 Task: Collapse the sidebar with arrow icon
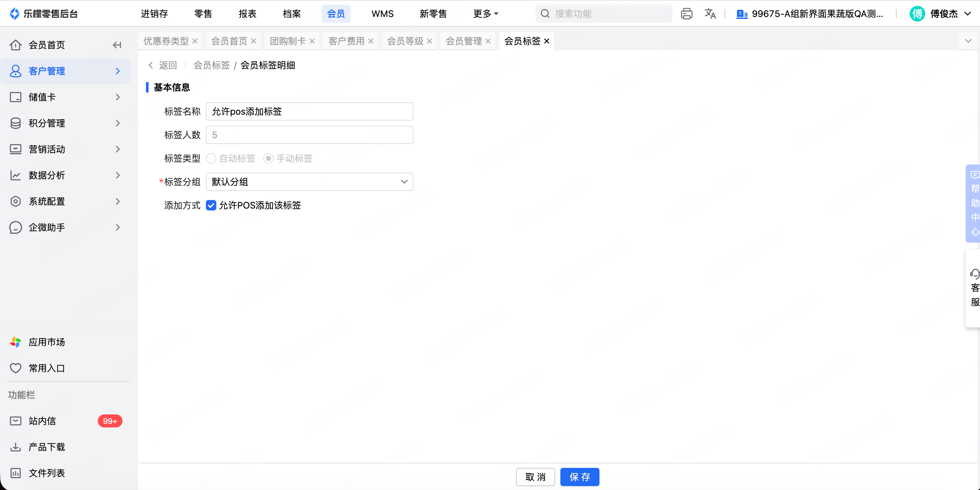click(x=117, y=45)
